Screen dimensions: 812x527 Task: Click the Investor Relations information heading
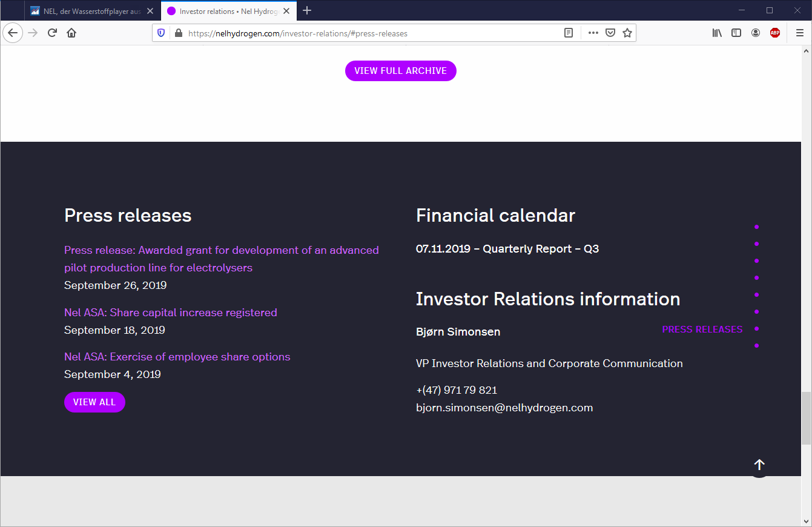548,299
